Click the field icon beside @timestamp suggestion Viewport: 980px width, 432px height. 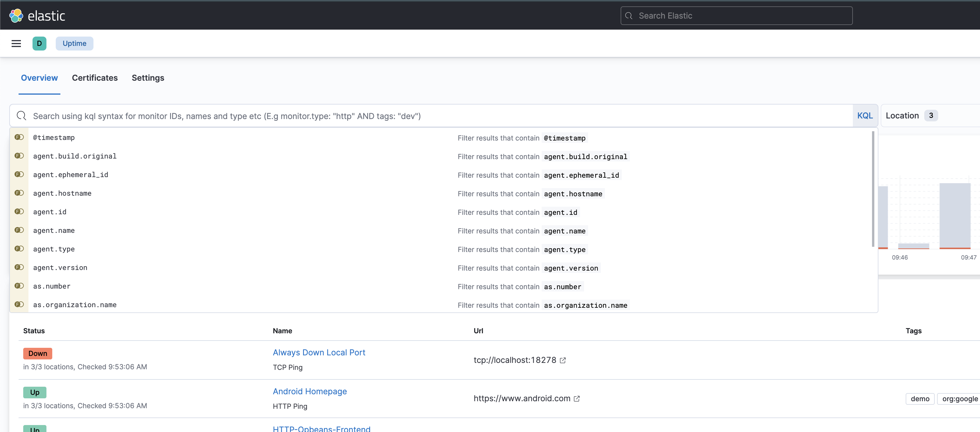[19, 137]
